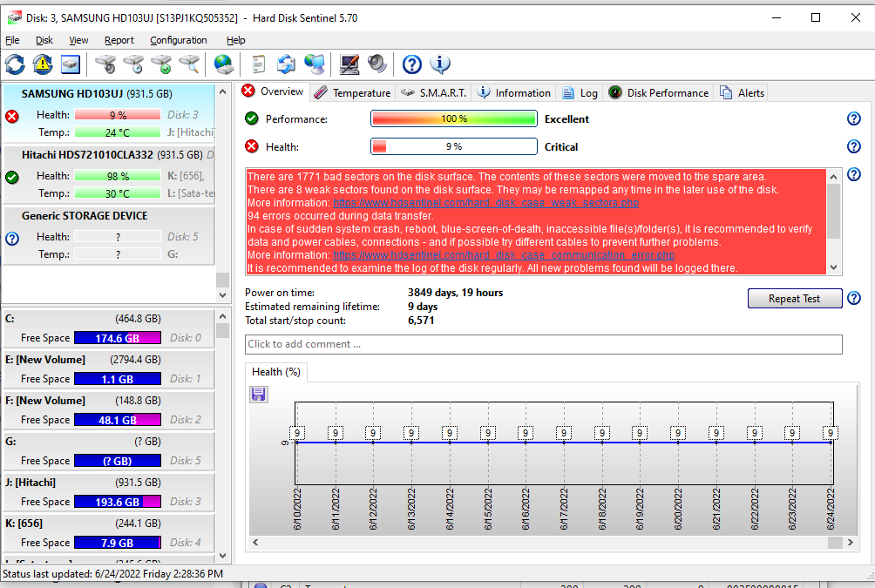Image resolution: width=875 pixels, height=588 pixels.
Task: Click the disk with green checkmark icon
Action: click(161, 64)
